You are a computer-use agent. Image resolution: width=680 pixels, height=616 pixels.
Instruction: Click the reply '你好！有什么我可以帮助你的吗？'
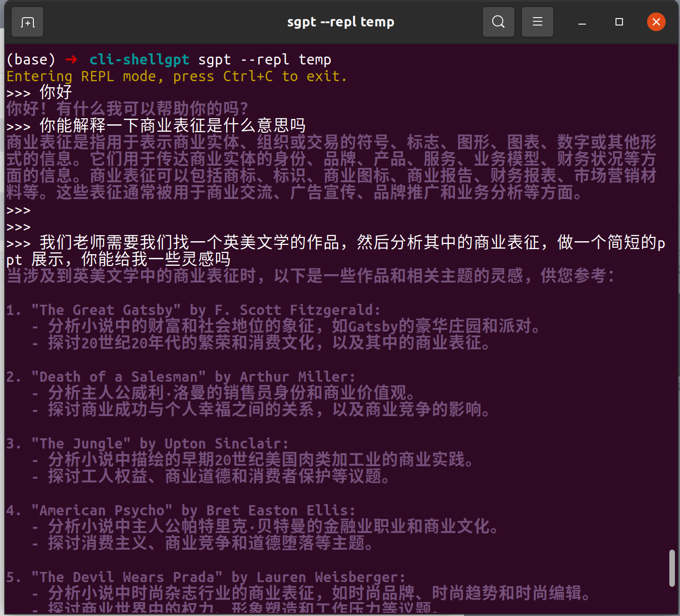(128, 109)
